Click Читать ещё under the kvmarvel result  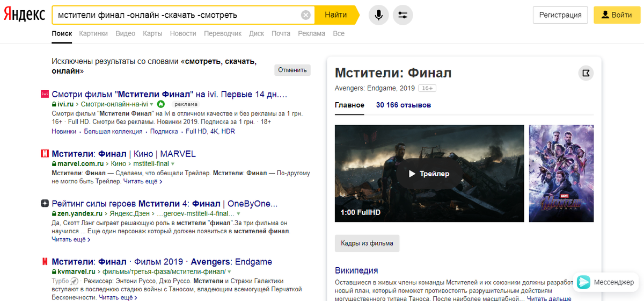(x=118, y=297)
